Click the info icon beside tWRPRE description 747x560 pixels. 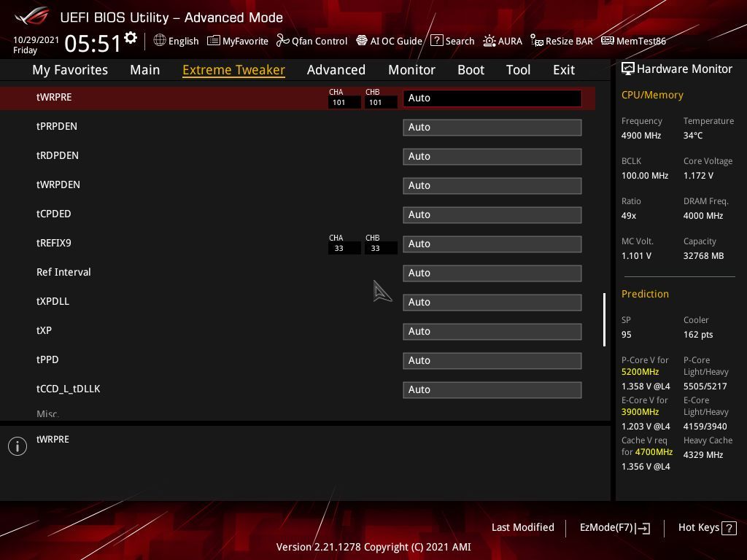click(x=18, y=446)
